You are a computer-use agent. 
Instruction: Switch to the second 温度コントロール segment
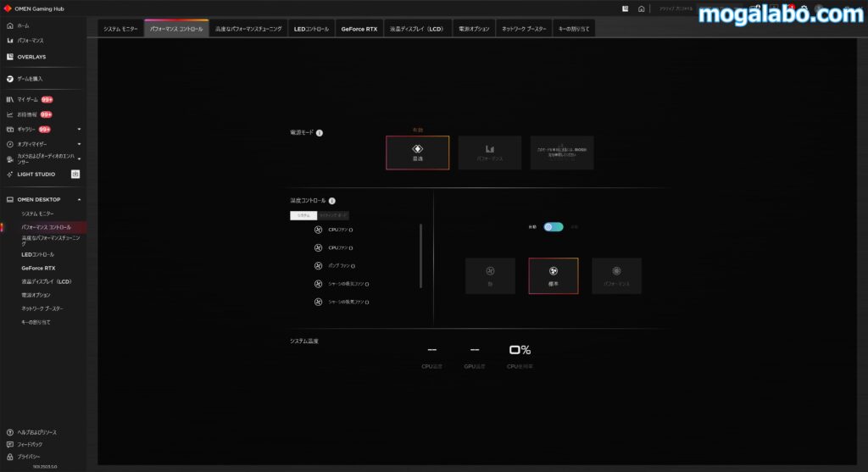[333, 215]
